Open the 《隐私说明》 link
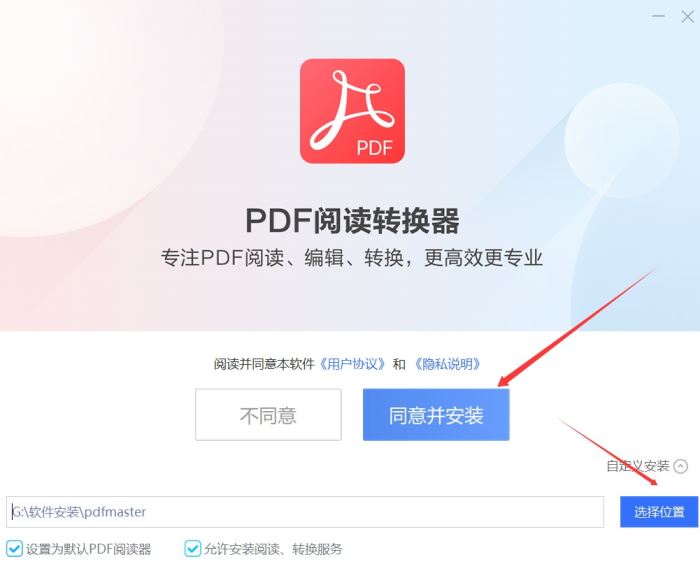The height and width of the screenshot is (564, 700). (447, 364)
